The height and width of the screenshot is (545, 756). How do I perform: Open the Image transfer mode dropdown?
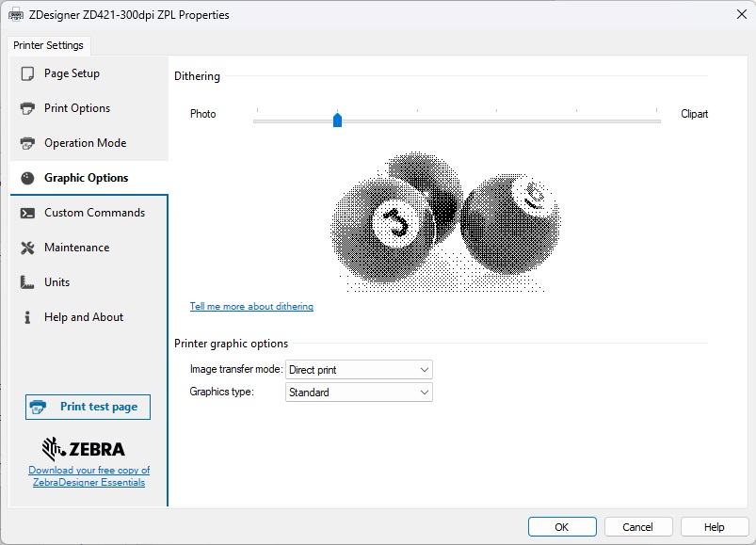pos(359,370)
